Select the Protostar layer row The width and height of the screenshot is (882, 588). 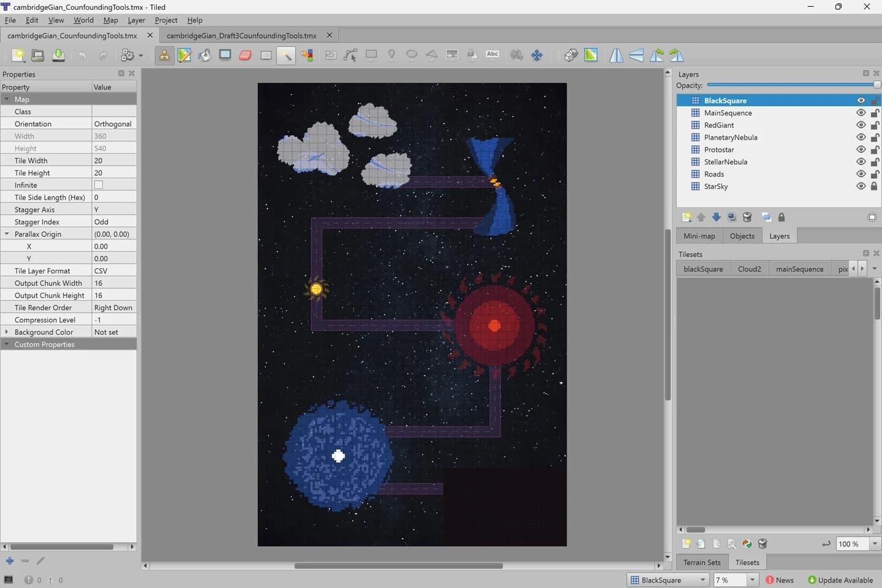778,149
